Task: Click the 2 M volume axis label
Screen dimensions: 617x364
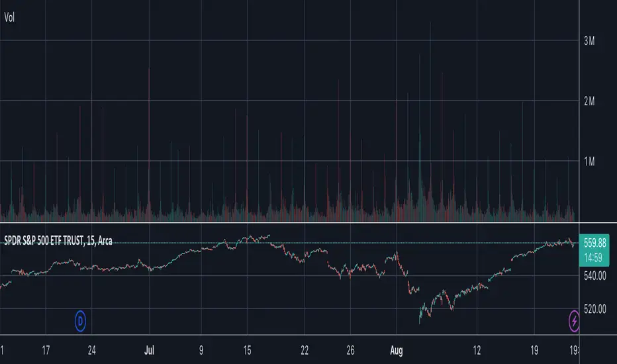Action: [x=589, y=101]
